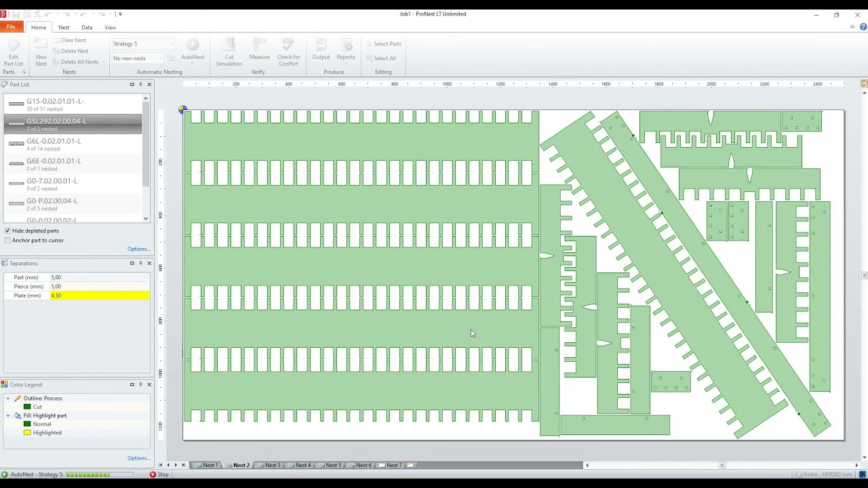Collapse the Fill: Highlight part legend group
The width and height of the screenshot is (868, 488).
pyautogui.click(x=8, y=415)
